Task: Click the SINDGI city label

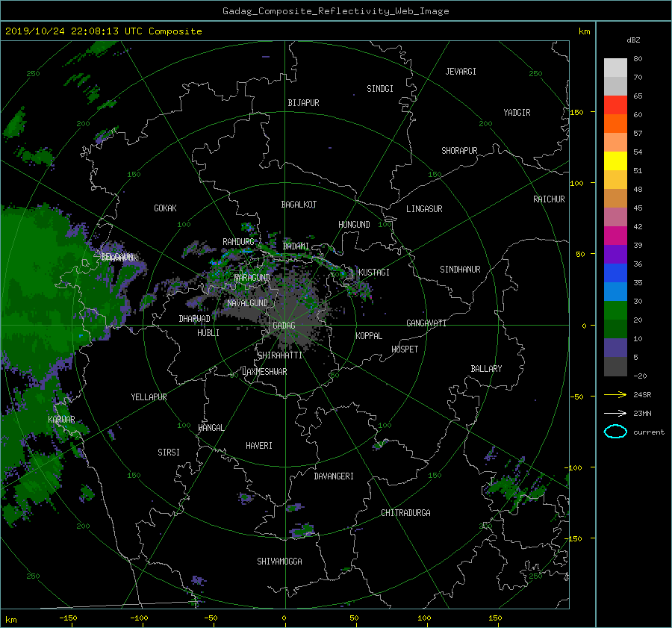Action: pyautogui.click(x=380, y=89)
